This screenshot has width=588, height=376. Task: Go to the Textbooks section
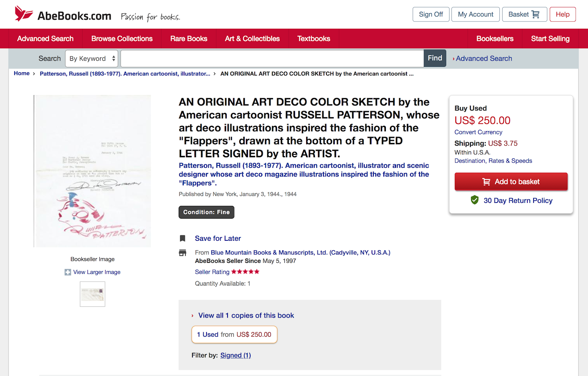coord(313,39)
